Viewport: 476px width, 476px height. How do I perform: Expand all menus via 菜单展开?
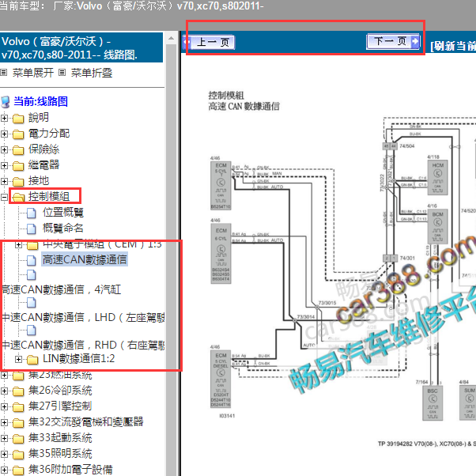32,73
